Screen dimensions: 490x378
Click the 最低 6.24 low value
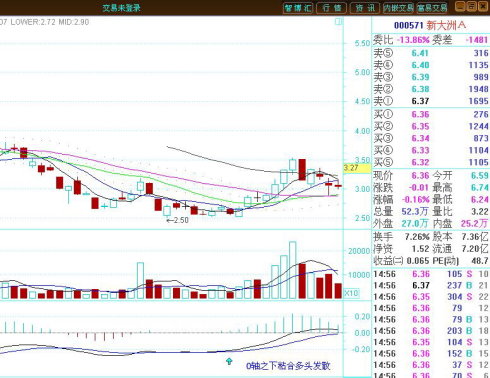point(479,200)
